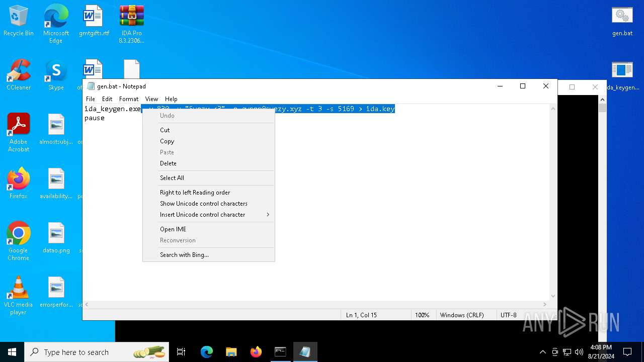Viewport: 644px width, 362px height.
Task: Open the Recycle Bin desktop icon
Action: coord(19,21)
